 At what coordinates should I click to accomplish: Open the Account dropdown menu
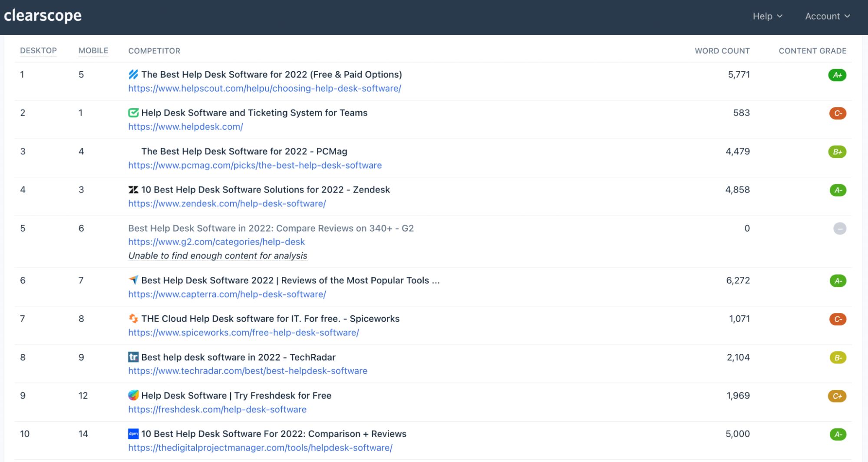[x=828, y=16]
